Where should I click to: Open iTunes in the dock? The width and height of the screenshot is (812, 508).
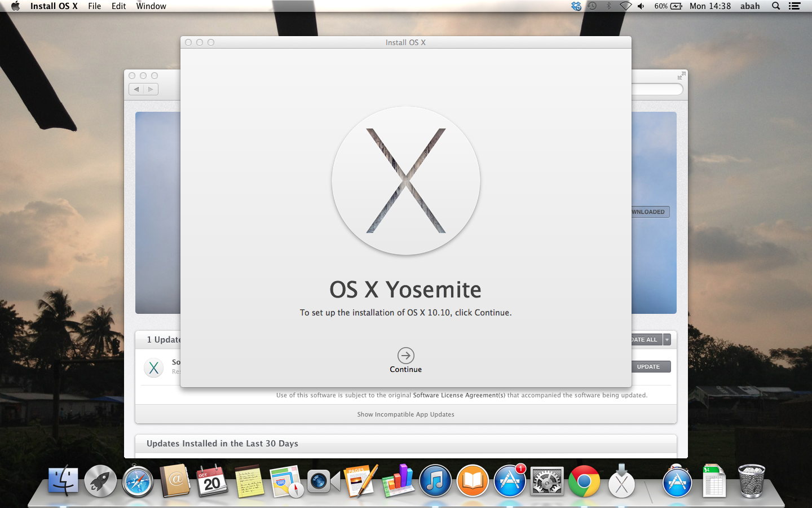click(435, 481)
